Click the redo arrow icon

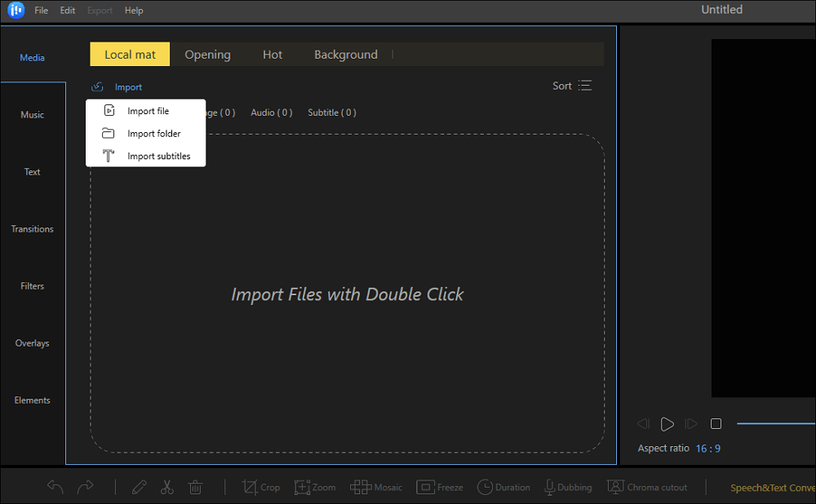(85, 487)
